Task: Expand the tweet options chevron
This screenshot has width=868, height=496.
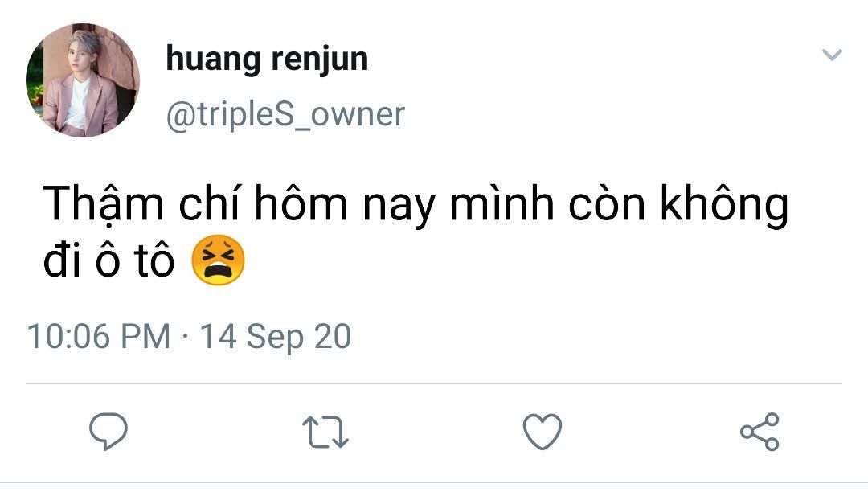Action: click(832, 55)
